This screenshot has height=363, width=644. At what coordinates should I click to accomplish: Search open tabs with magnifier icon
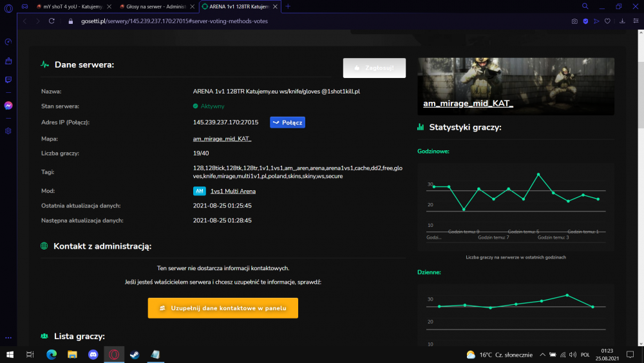click(x=585, y=6)
